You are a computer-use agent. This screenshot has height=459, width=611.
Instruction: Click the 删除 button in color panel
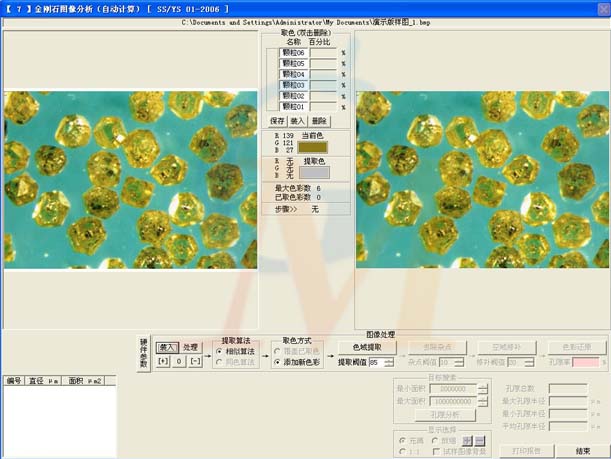click(x=317, y=120)
